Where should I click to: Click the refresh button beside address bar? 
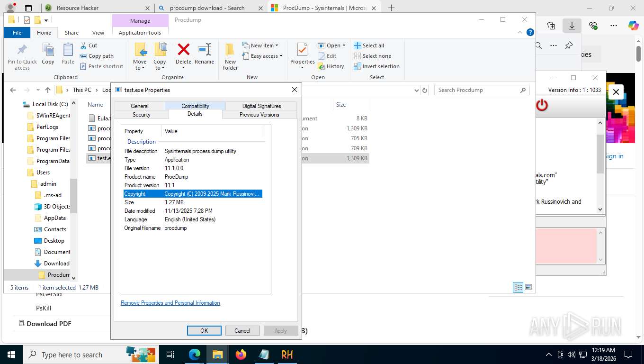coord(425,90)
